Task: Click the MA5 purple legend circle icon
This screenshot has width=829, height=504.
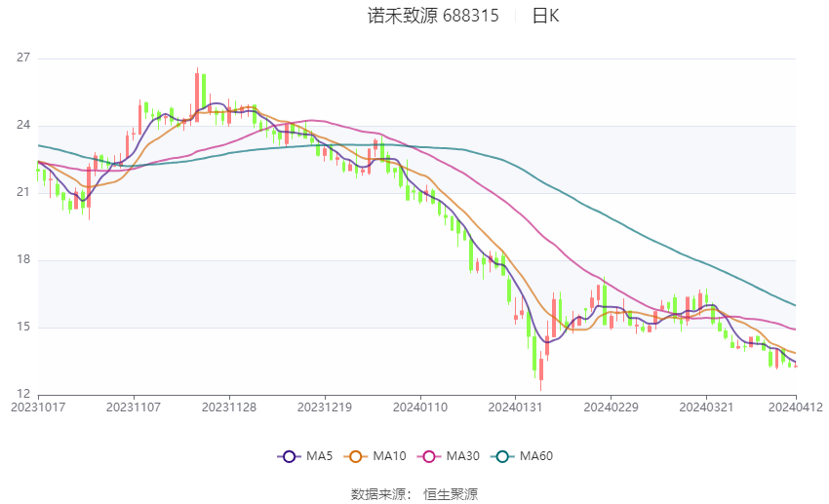Action: pos(287,456)
